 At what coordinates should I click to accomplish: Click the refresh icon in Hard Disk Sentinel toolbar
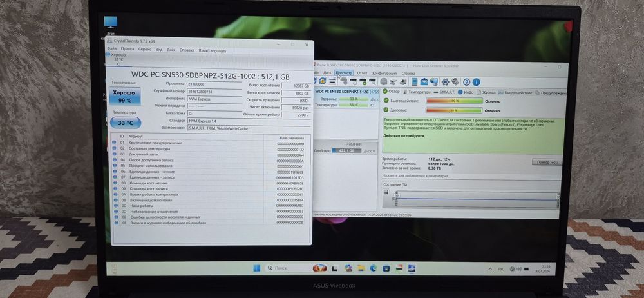(323, 81)
